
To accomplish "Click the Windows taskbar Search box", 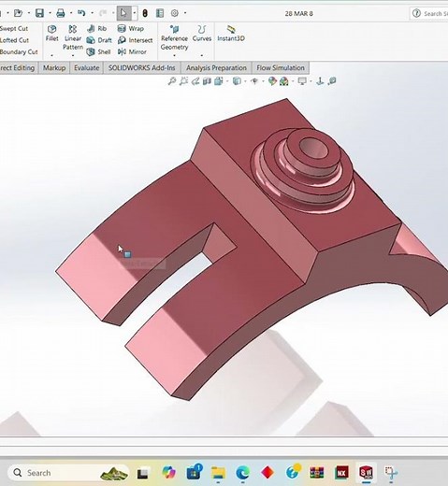I will pos(68,473).
